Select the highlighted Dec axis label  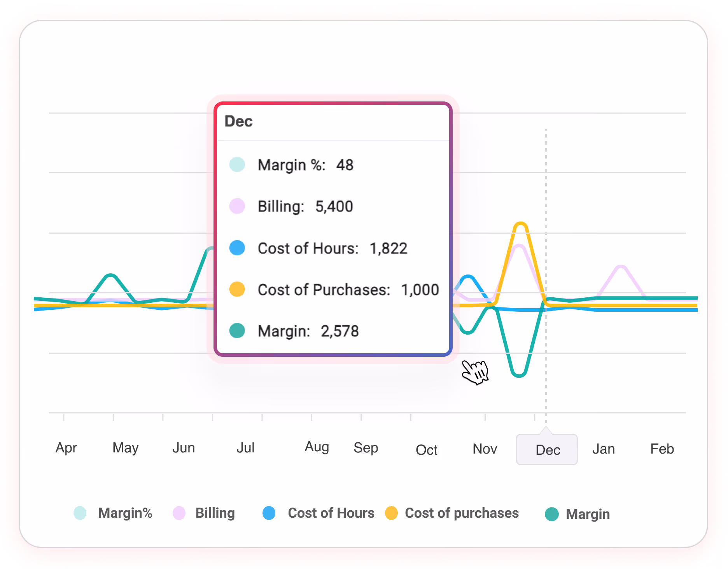click(x=547, y=450)
